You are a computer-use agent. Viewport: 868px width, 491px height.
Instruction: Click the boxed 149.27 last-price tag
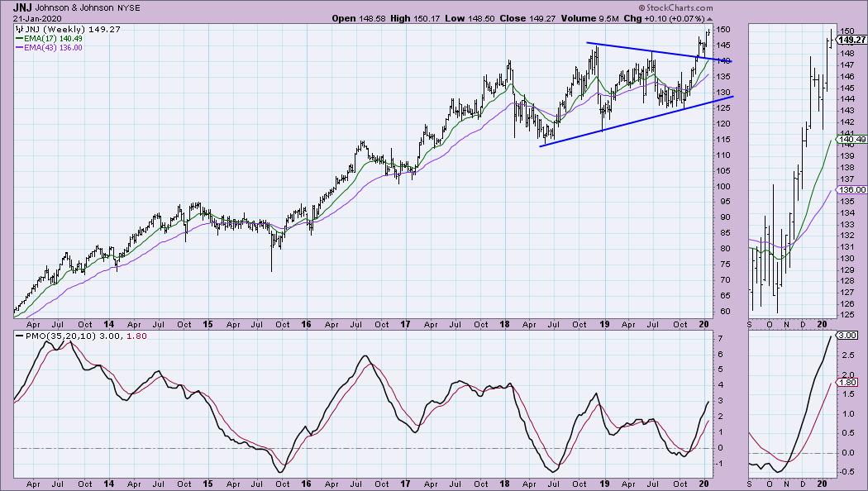pyautogui.click(x=852, y=40)
